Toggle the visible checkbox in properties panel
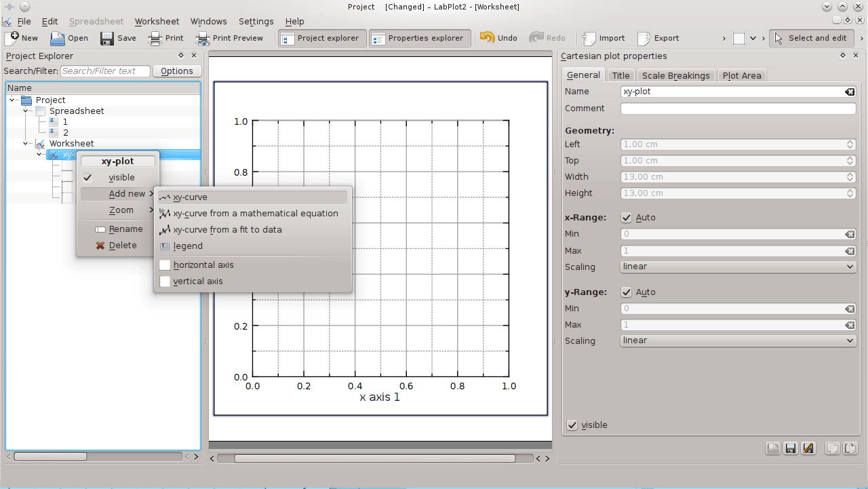868x489 pixels. pos(573,425)
